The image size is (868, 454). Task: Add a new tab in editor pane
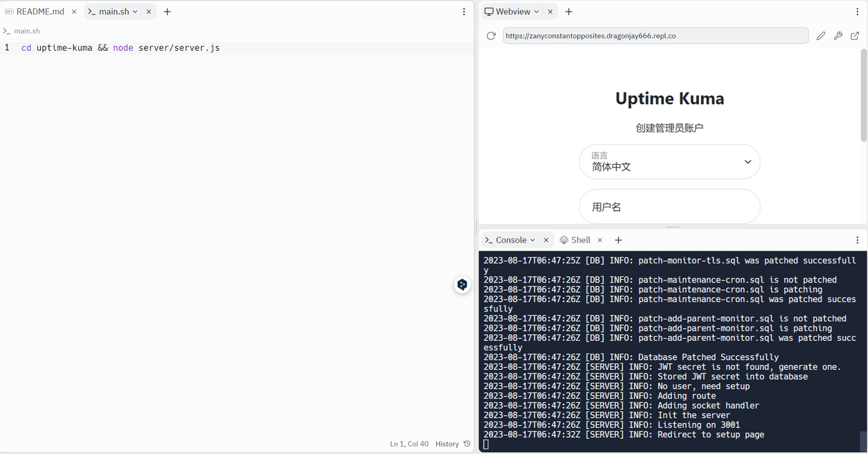(x=167, y=12)
